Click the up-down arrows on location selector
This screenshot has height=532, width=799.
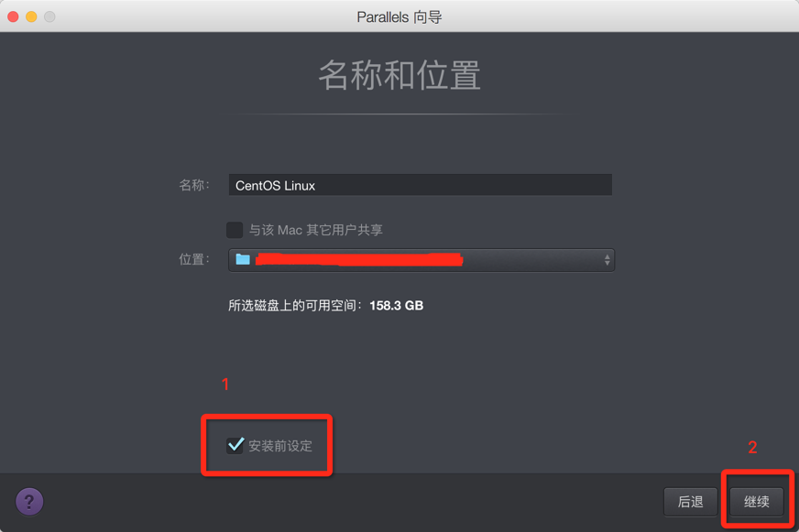(x=607, y=260)
